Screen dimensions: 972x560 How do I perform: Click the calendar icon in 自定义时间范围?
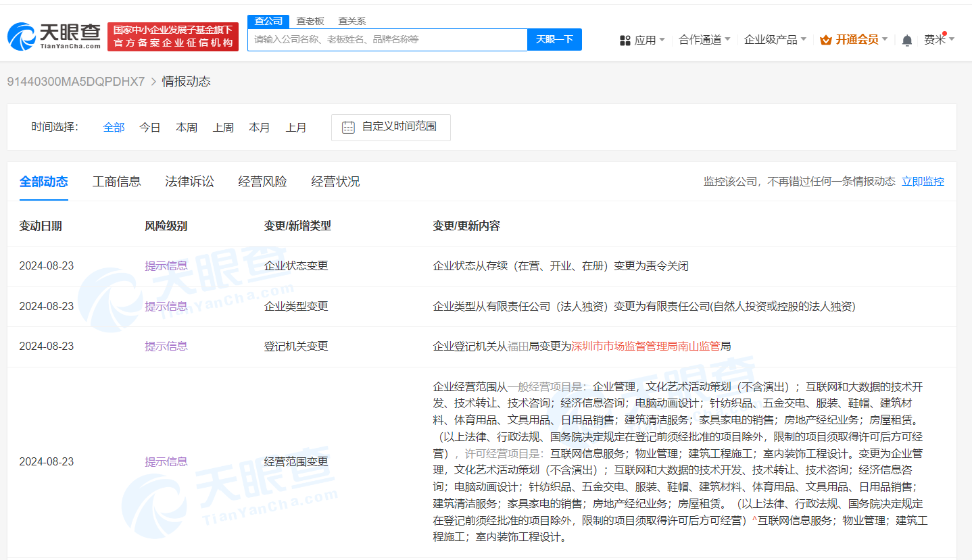pos(347,127)
